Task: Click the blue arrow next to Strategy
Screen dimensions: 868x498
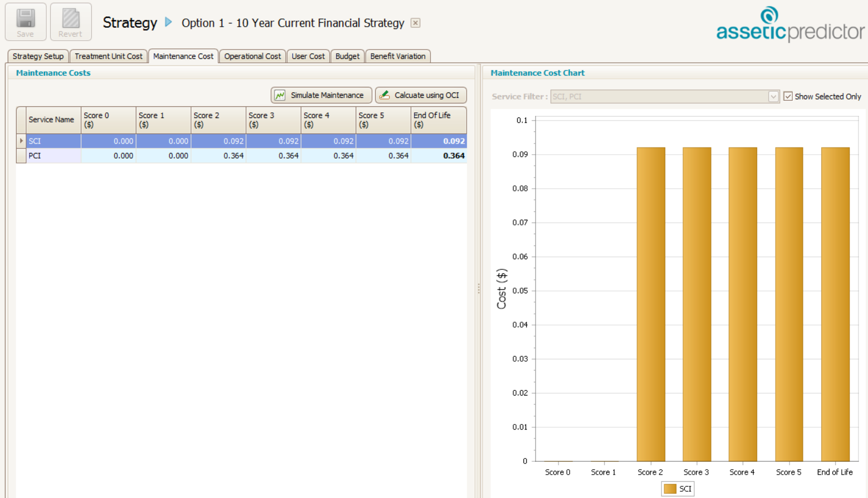Action: click(169, 22)
